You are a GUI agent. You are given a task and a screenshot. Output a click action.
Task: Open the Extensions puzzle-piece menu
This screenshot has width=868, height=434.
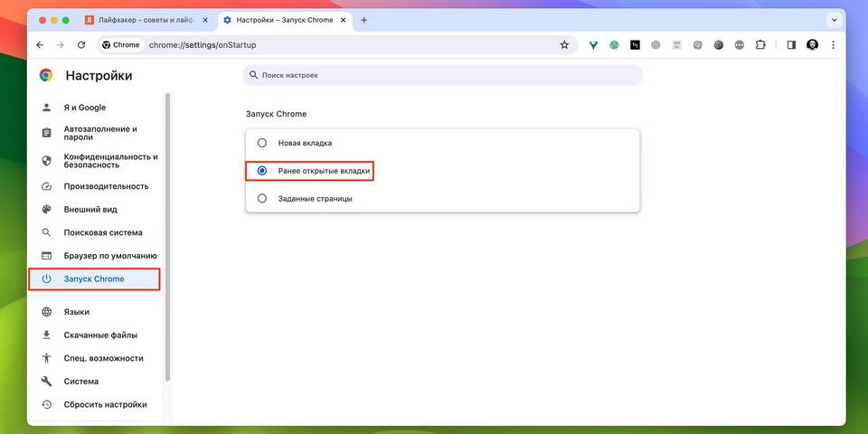(760, 45)
